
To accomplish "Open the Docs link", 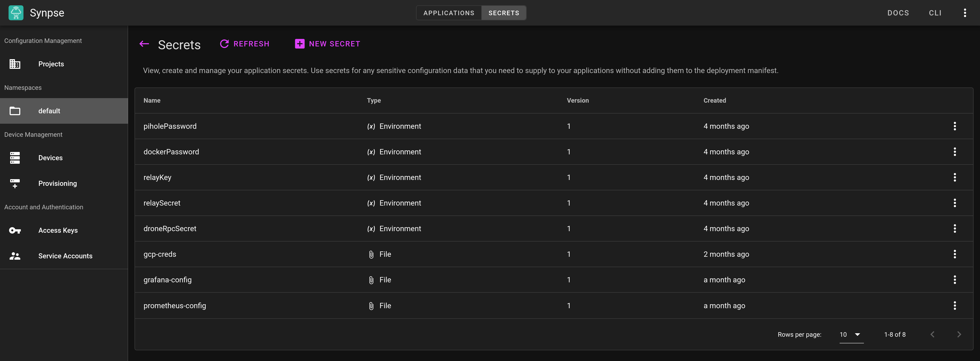I will [x=898, y=13].
